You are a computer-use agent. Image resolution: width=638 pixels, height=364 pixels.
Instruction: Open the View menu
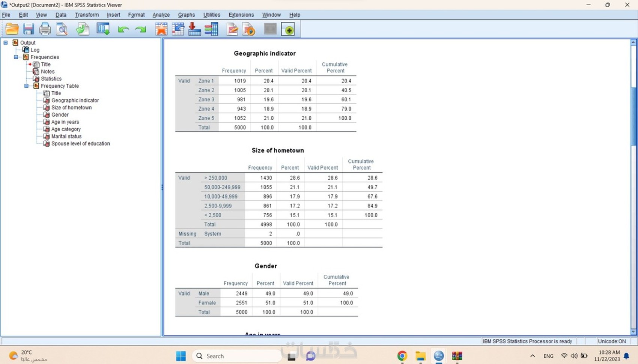[x=41, y=15]
